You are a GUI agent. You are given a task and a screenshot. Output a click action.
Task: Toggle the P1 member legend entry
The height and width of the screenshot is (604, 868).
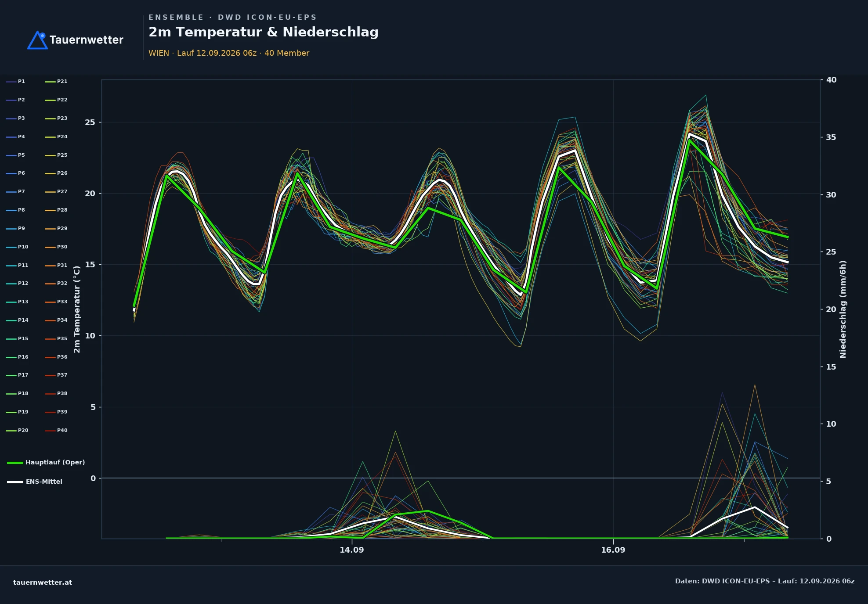[15, 82]
